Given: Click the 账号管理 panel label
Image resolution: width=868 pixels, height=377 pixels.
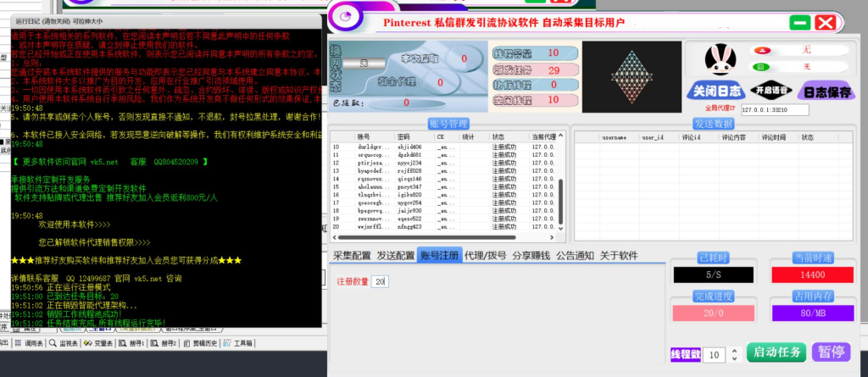Looking at the screenshot, I should pyautogui.click(x=448, y=124).
